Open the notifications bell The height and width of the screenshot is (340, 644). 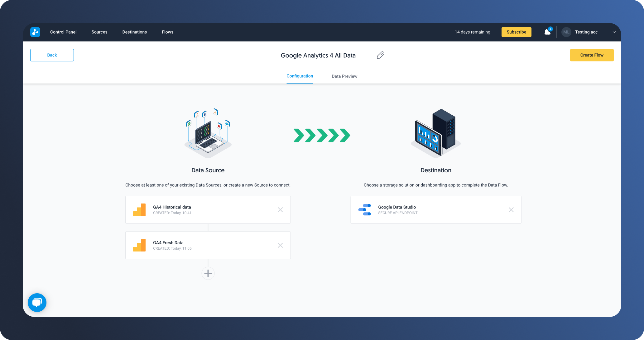tap(547, 32)
